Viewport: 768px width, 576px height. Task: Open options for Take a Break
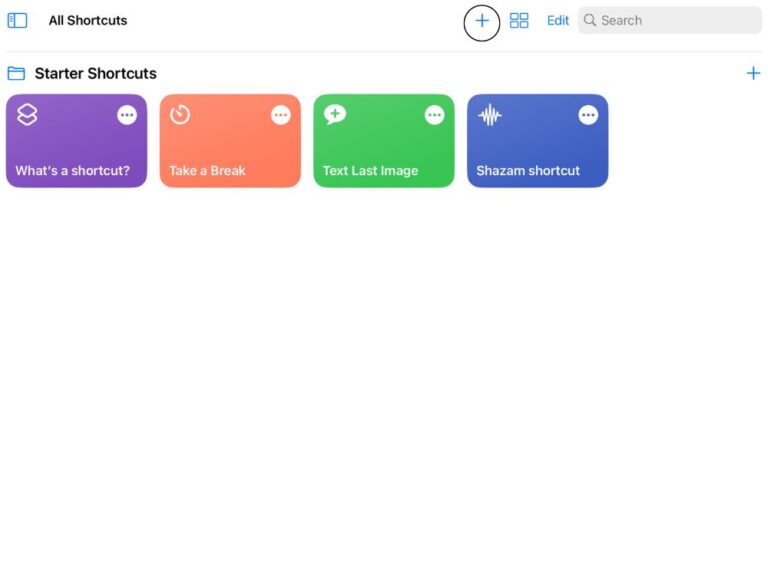(x=281, y=115)
